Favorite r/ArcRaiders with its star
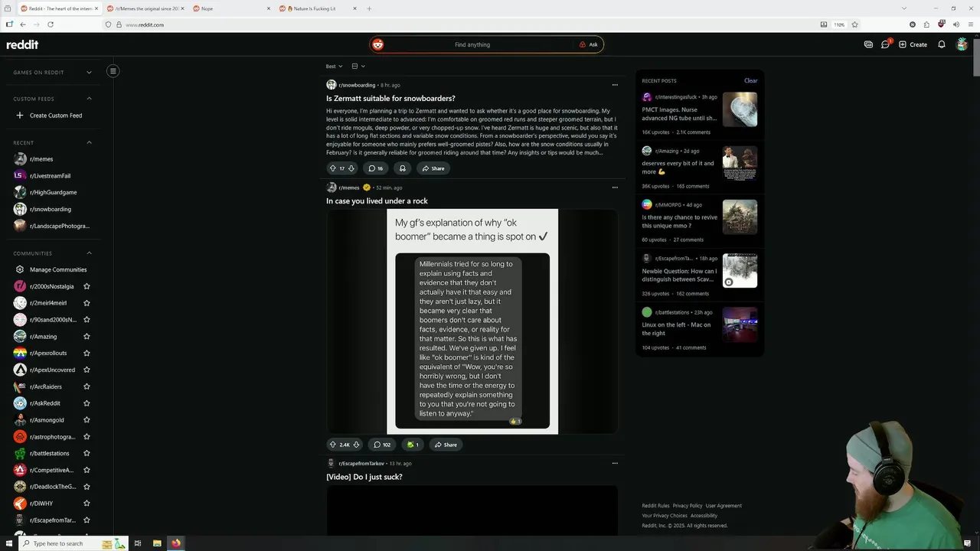 pyautogui.click(x=87, y=386)
